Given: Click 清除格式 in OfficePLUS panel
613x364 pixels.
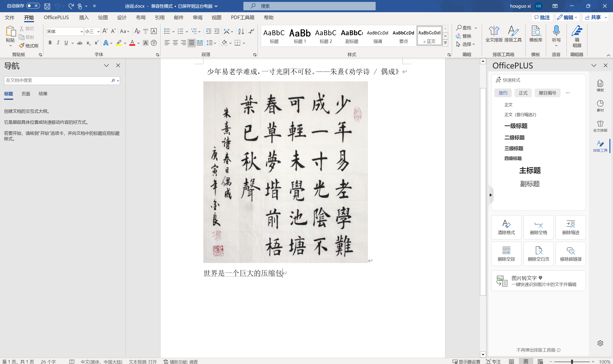Looking at the screenshot, I should pyautogui.click(x=506, y=227).
